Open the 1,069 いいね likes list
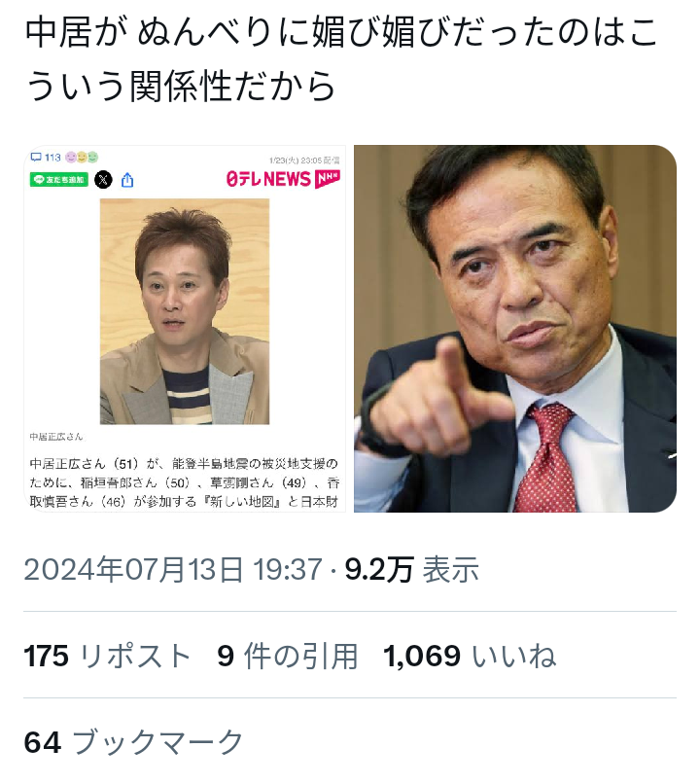The height and width of the screenshot is (784, 700). 470,656
